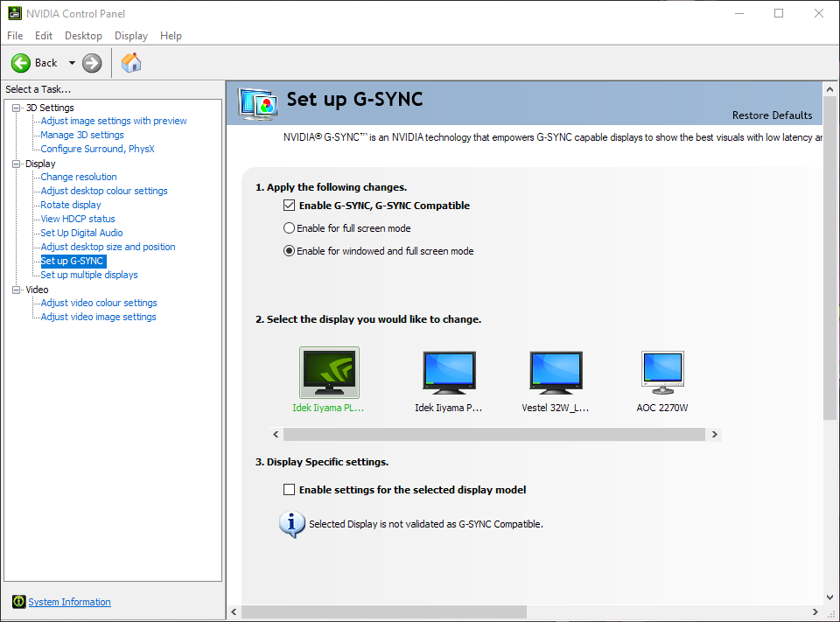This screenshot has width=840, height=622.
Task: Choose Enable for full screen mode
Action: point(290,228)
